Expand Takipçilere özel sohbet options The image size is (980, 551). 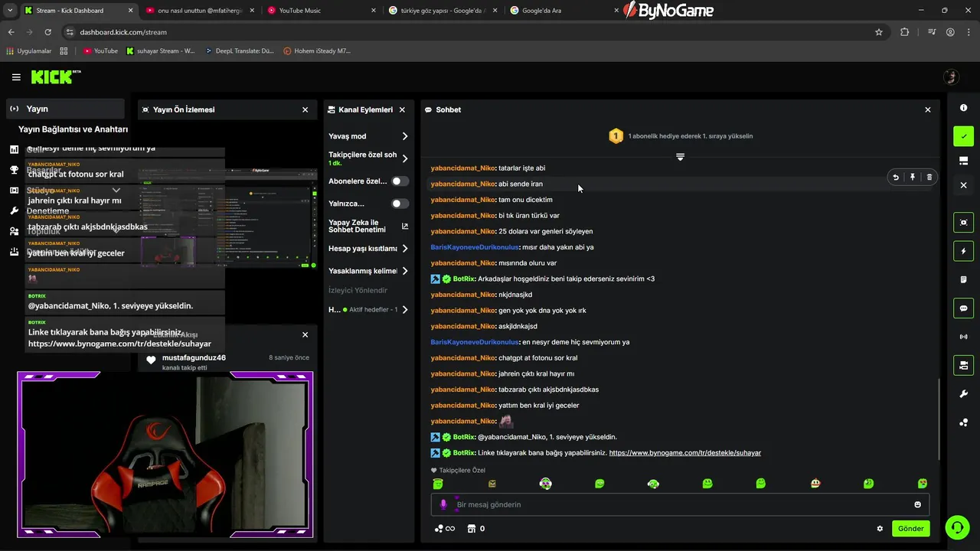pos(405,158)
